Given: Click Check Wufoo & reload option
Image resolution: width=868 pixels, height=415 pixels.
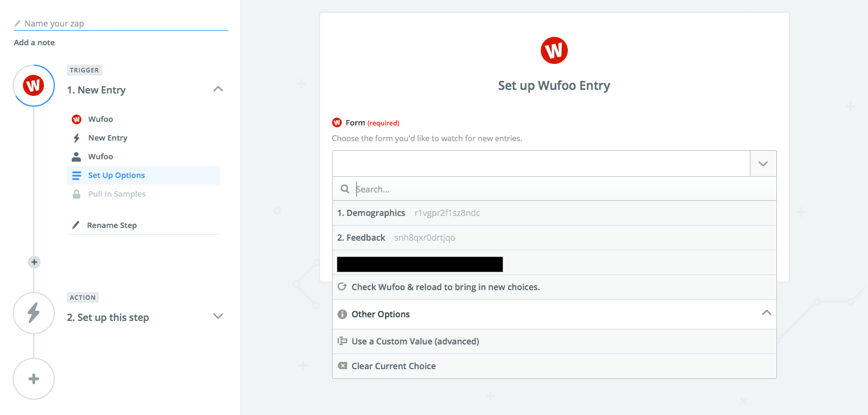Looking at the screenshot, I should coord(555,287).
